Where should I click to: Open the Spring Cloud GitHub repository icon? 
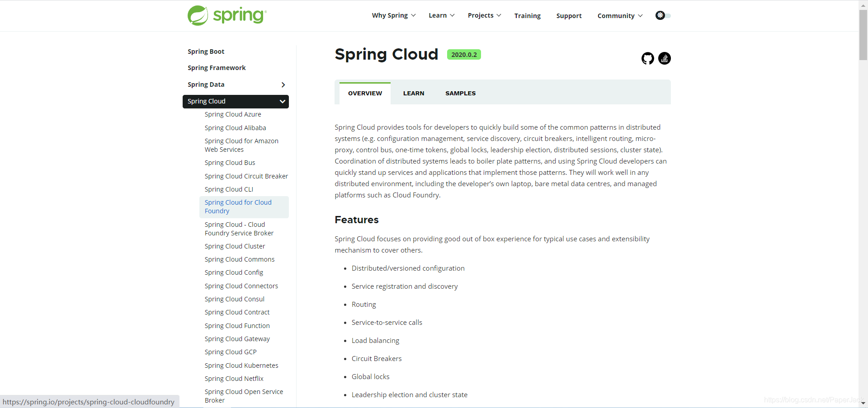pyautogui.click(x=648, y=58)
